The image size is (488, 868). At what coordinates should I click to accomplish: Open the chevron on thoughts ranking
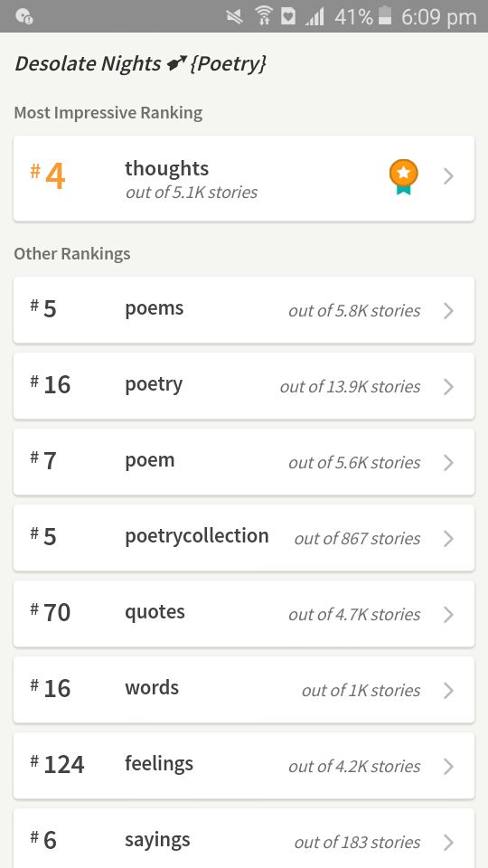(449, 176)
